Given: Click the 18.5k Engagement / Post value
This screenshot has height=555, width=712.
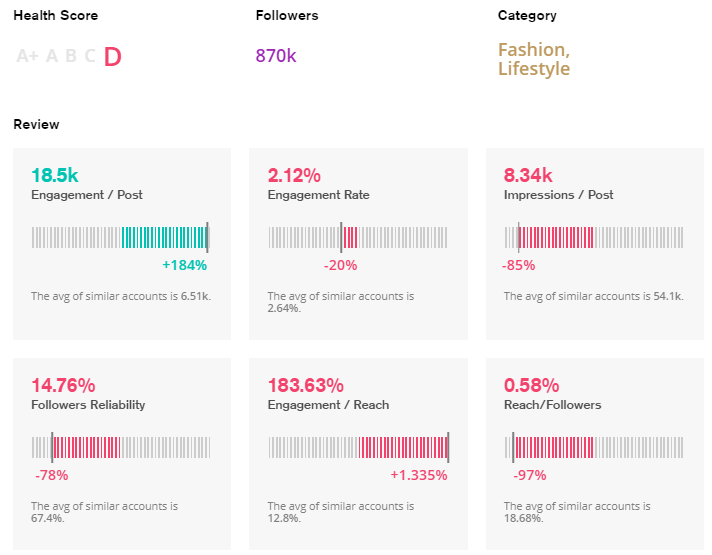Looking at the screenshot, I should click(x=56, y=176).
